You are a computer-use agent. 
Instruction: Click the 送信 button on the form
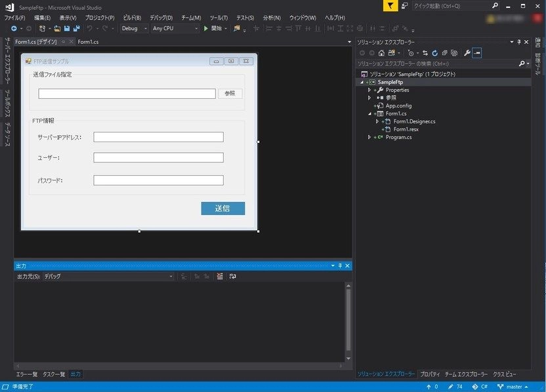coord(223,208)
